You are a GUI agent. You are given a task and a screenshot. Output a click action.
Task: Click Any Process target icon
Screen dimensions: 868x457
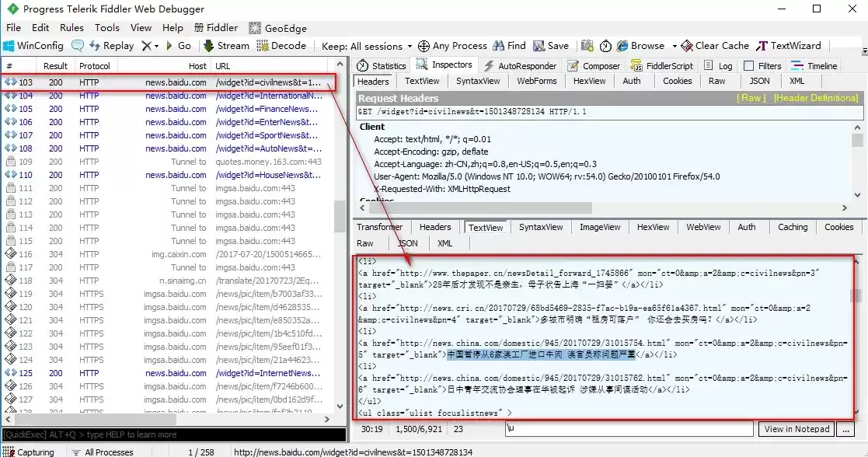point(424,46)
